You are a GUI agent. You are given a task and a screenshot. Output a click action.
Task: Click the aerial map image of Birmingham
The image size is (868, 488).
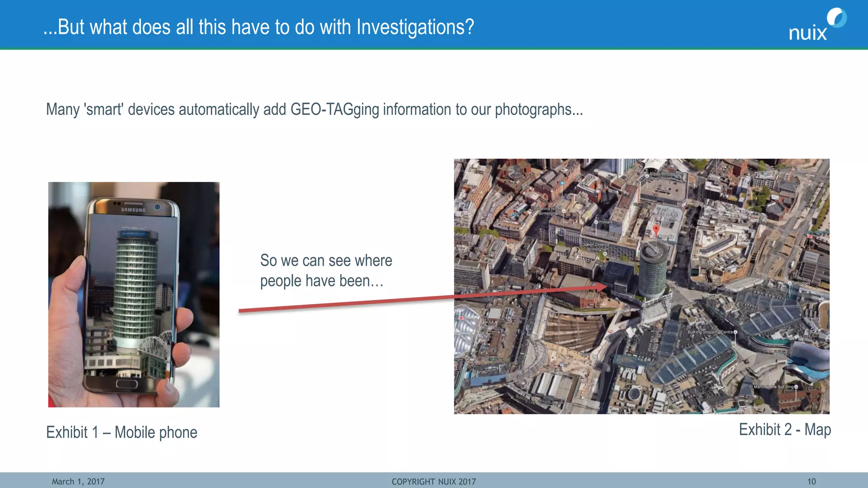(642, 286)
